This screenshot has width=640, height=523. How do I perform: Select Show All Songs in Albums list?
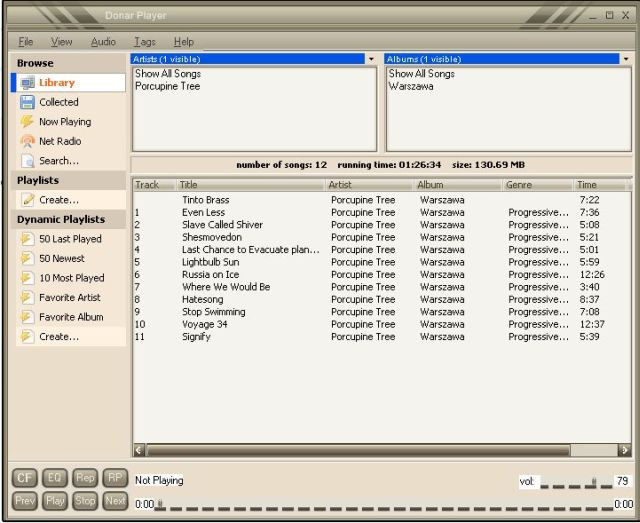pyautogui.click(x=422, y=74)
